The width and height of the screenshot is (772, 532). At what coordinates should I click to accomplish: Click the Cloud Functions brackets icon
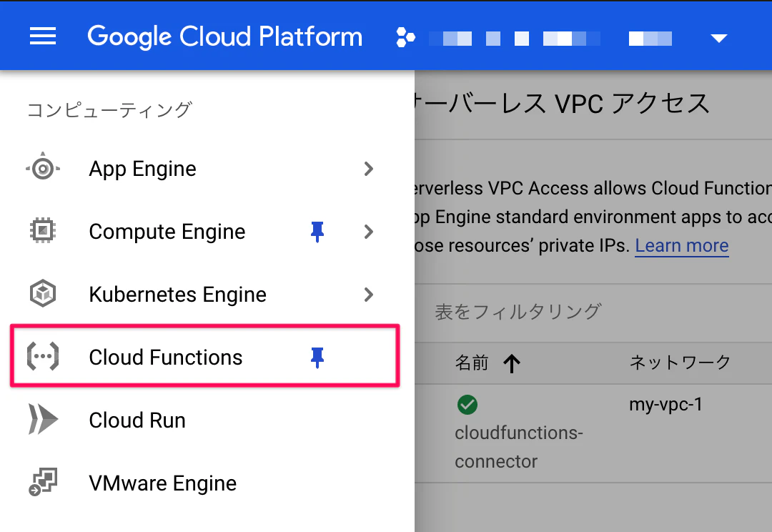(x=43, y=356)
